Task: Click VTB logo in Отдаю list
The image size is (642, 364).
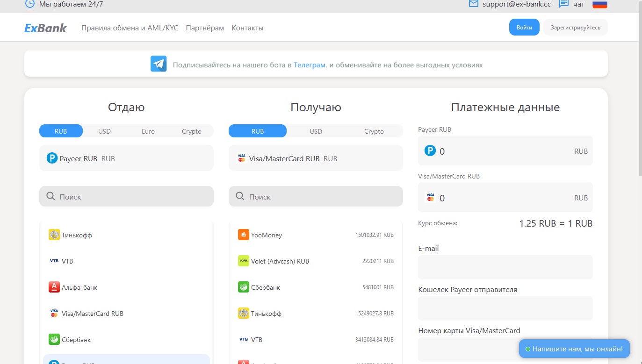Action: click(x=54, y=261)
